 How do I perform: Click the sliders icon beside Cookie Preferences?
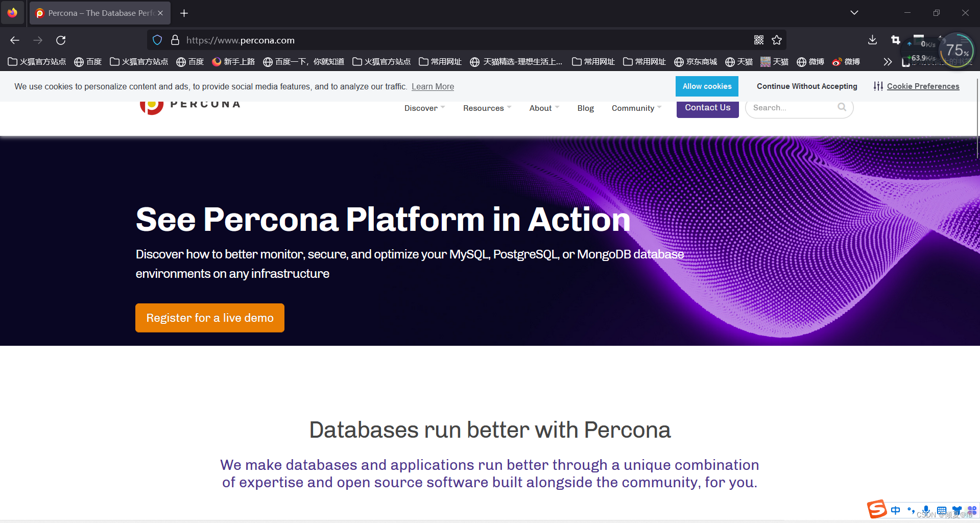tap(878, 86)
